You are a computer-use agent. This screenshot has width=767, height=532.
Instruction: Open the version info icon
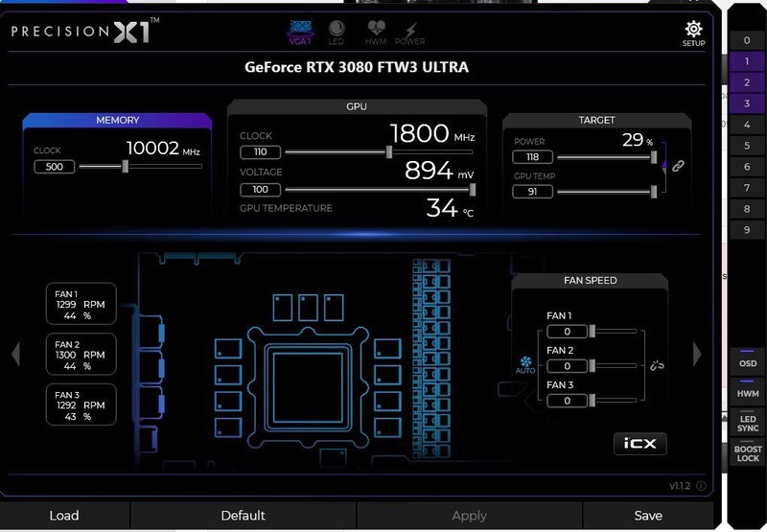(x=701, y=486)
